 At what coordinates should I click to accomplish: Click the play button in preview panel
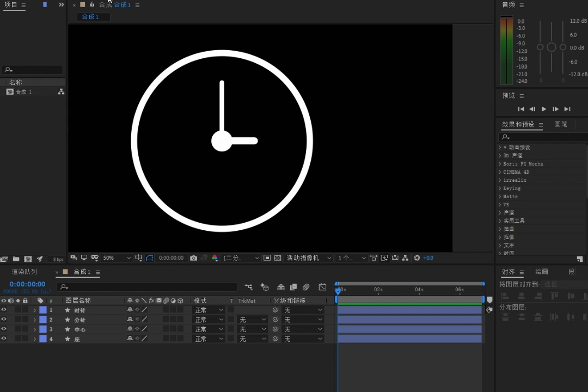(x=544, y=109)
